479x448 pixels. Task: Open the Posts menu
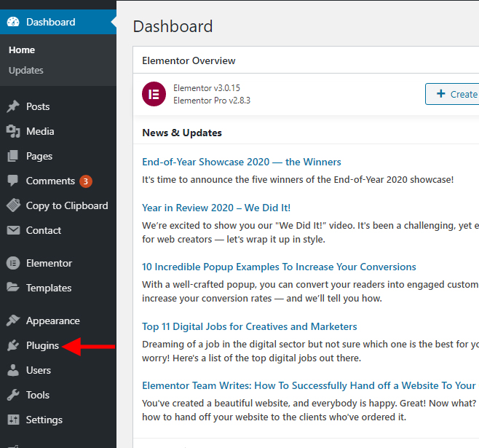click(x=38, y=106)
